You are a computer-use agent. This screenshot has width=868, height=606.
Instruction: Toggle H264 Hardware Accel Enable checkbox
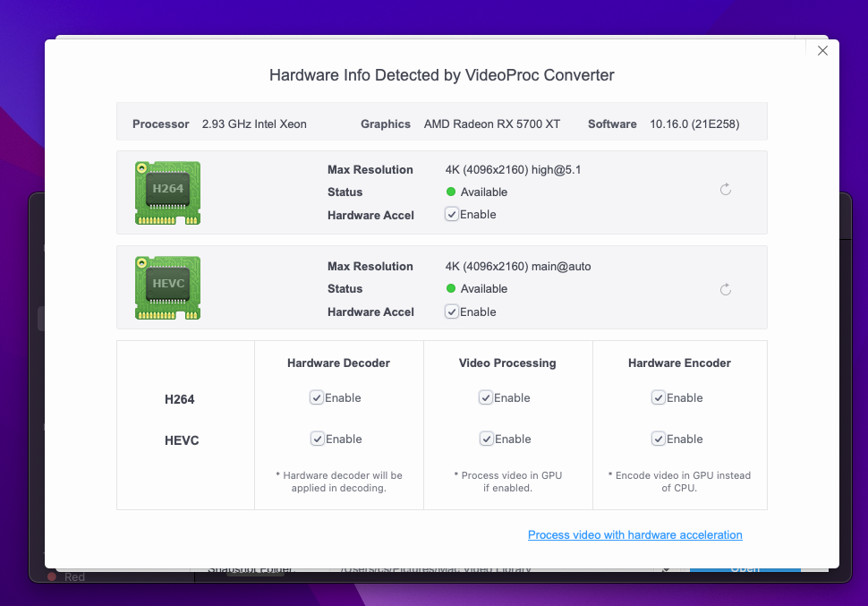pos(452,214)
